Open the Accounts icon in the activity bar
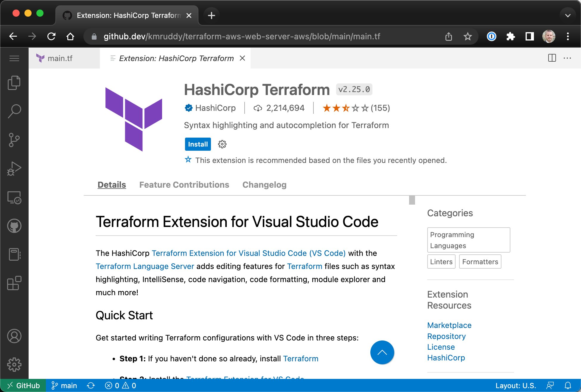Image resolution: width=581 pixels, height=392 pixels. click(14, 336)
